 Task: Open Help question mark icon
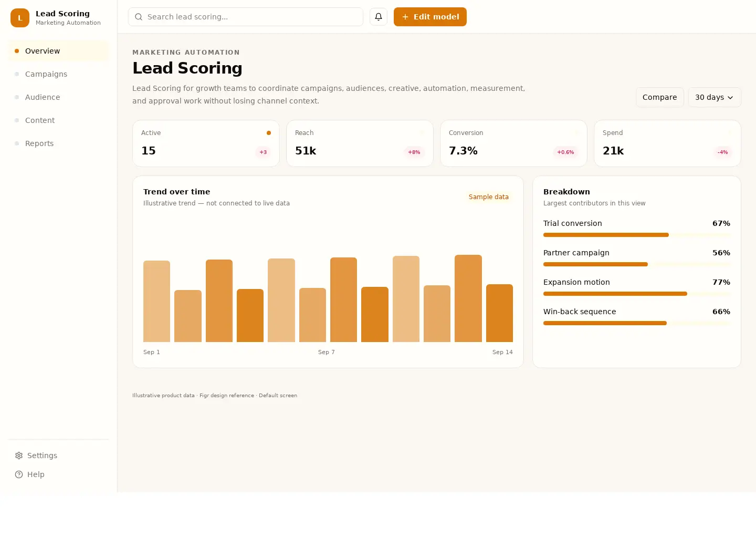(19, 474)
